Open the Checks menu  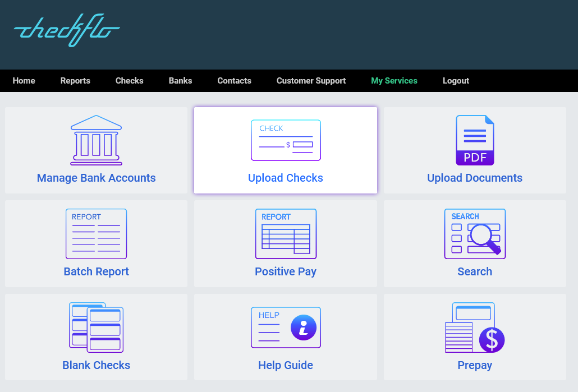130,81
